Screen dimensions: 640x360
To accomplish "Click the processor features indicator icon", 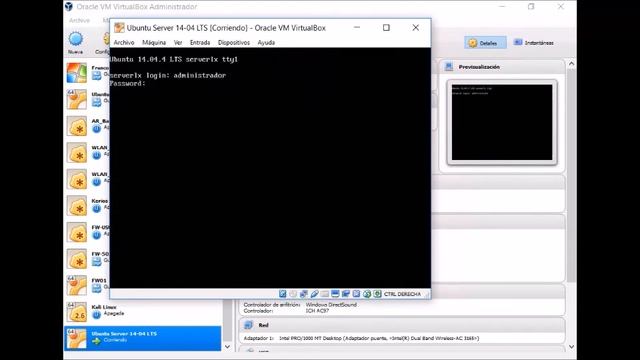I will (x=356, y=293).
